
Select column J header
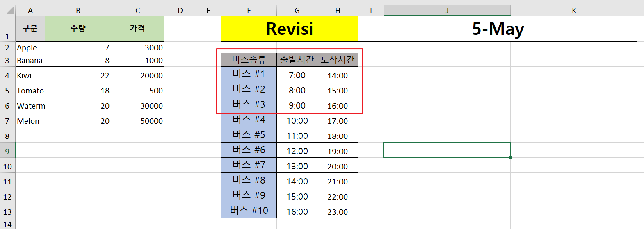pyautogui.click(x=447, y=10)
